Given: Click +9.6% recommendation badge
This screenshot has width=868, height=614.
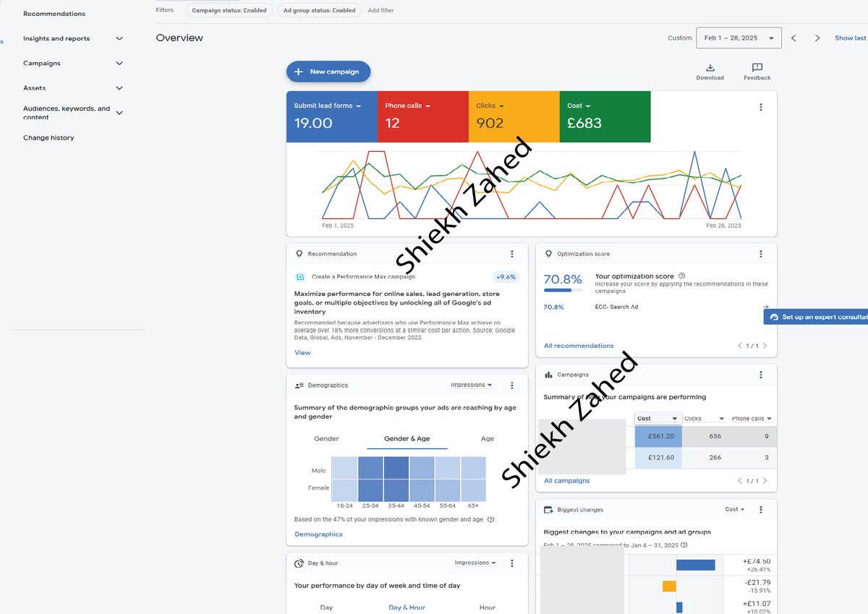Looking at the screenshot, I should tap(506, 277).
